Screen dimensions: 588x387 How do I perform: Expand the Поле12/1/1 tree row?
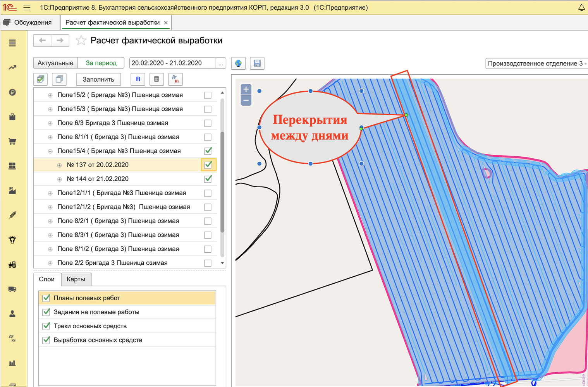(50, 193)
